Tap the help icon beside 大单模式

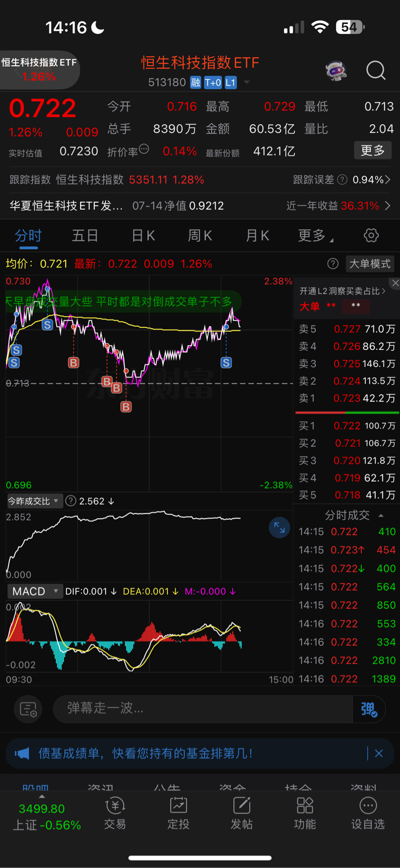(x=333, y=264)
